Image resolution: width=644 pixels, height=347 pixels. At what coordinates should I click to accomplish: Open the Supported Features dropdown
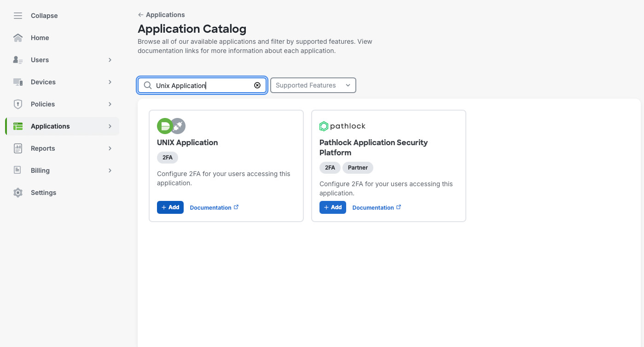point(313,85)
